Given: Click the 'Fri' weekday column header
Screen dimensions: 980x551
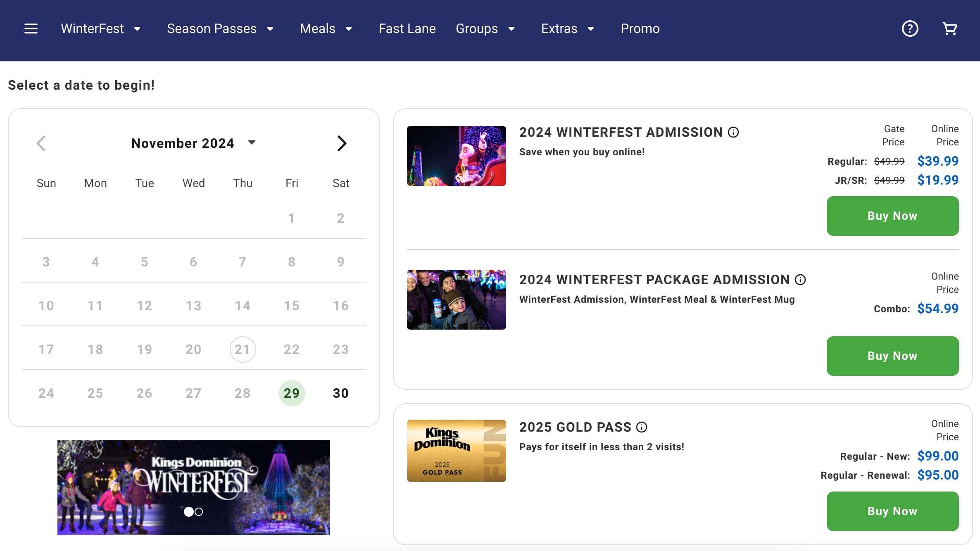Looking at the screenshot, I should 292,183.
